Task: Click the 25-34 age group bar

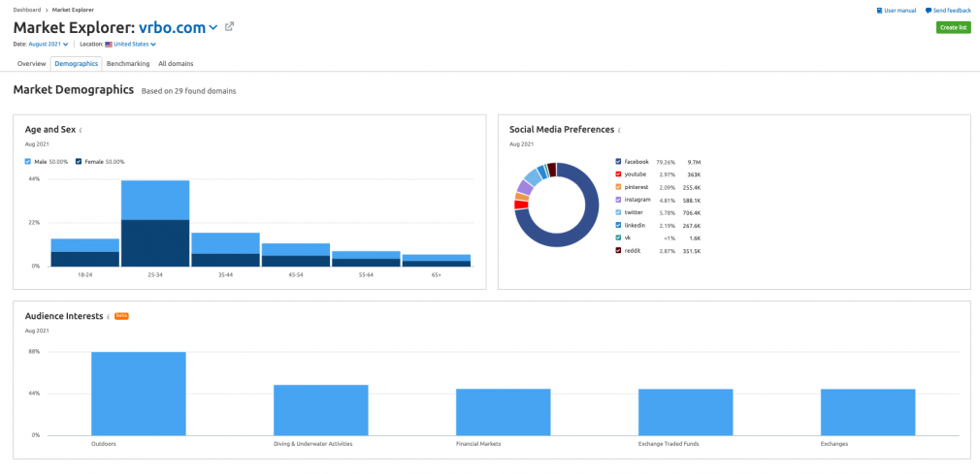Action: [x=155, y=223]
